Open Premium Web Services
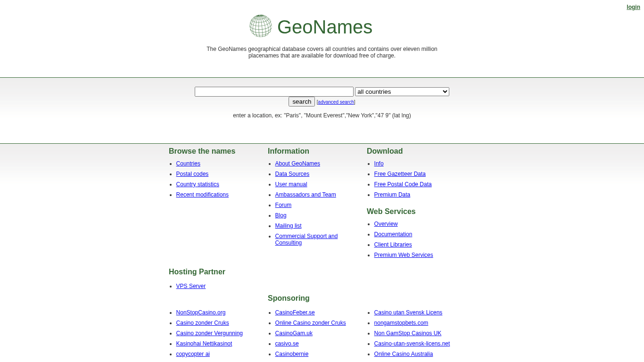The image size is (644, 362). [404, 255]
